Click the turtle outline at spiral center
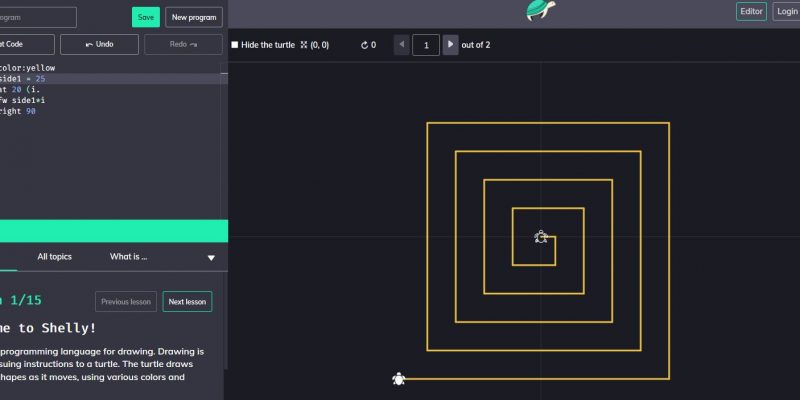 (x=541, y=237)
